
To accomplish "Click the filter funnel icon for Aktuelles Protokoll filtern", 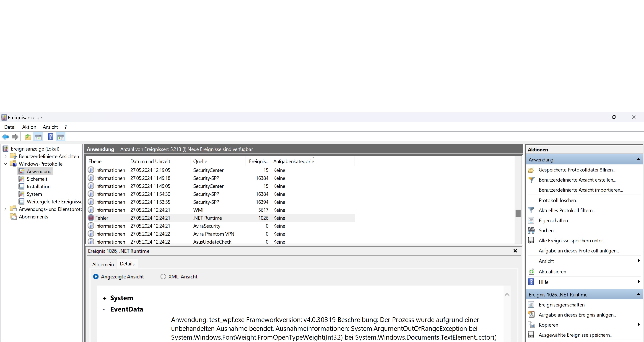I will click(x=531, y=210).
